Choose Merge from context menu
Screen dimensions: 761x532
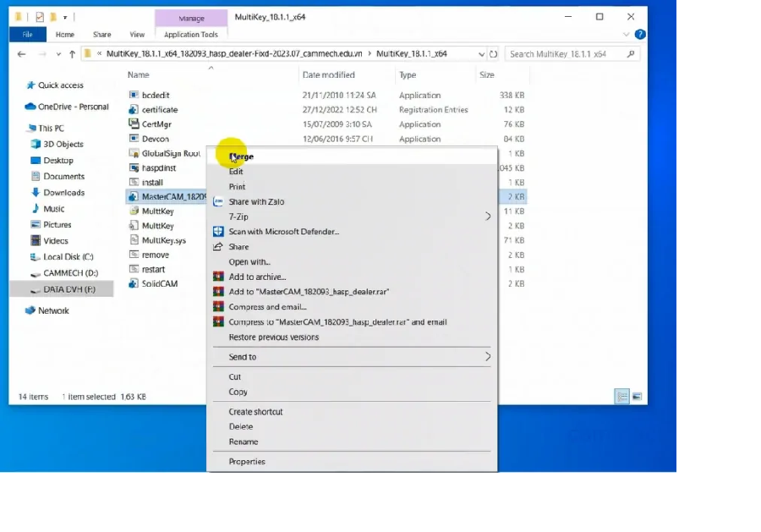click(x=241, y=156)
